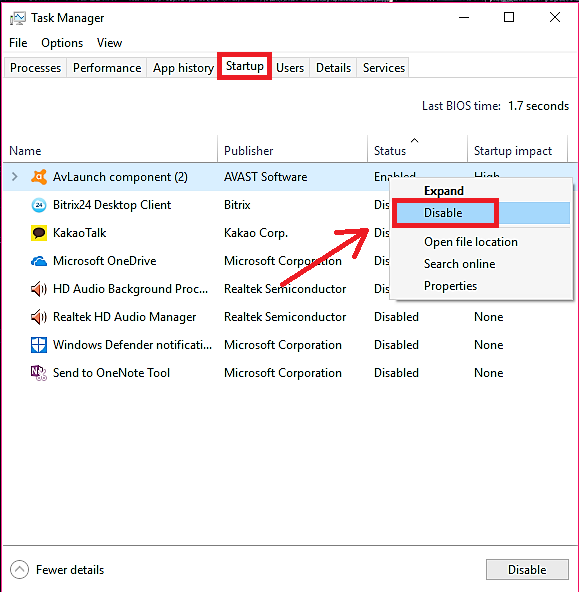Click the AvLaunch component Avast icon
This screenshot has width=579, height=592.
pos(39,177)
